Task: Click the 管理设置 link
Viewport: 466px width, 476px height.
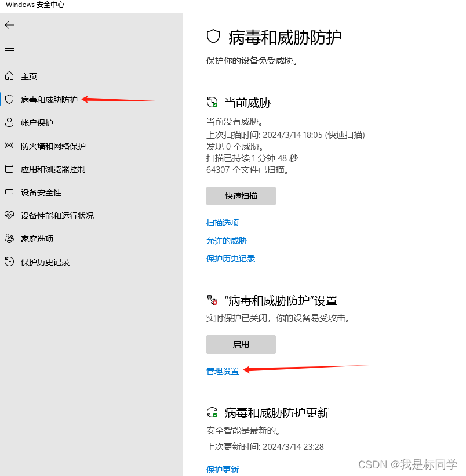Action: pyautogui.click(x=223, y=371)
